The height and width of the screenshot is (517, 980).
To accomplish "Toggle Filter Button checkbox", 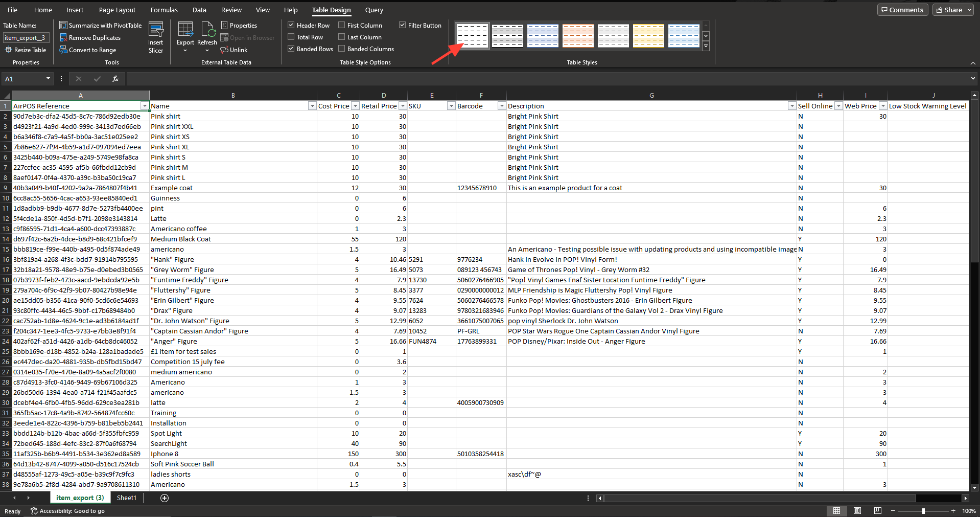I will [x=402, y=25].
